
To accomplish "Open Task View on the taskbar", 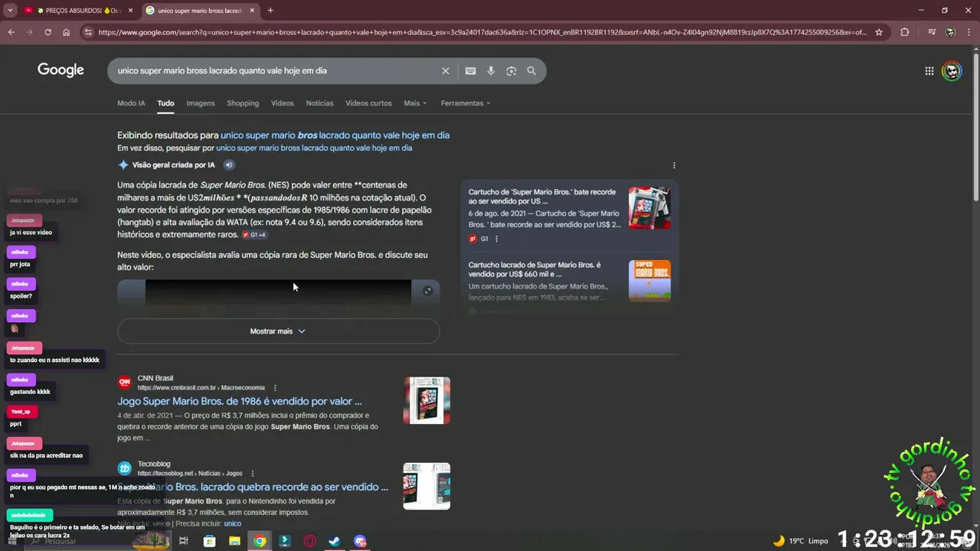I will (x=184, y=541).
